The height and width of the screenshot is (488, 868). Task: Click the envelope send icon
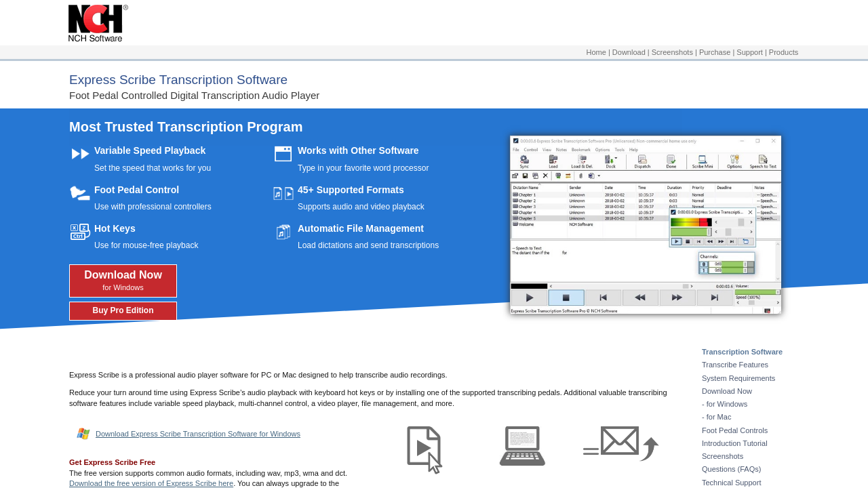(620, 444)
